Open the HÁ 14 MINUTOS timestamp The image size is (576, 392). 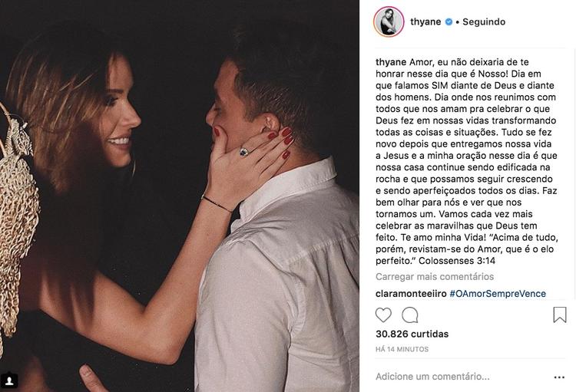[402, 349]
